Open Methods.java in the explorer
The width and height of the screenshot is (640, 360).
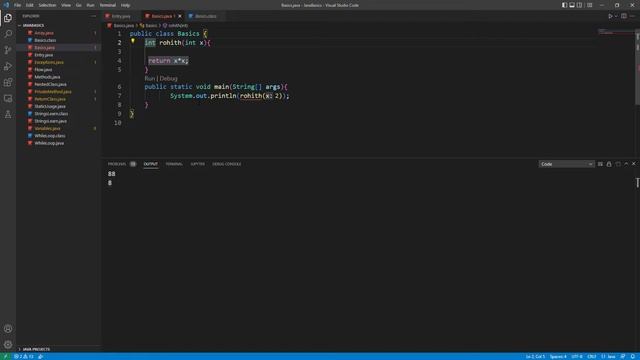[47, 77]
